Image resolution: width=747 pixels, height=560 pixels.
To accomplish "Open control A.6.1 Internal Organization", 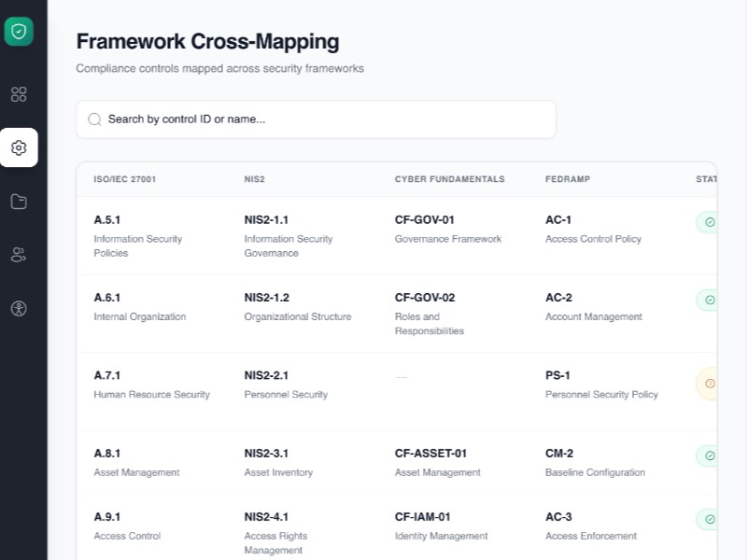I will [x=140, y=307].
